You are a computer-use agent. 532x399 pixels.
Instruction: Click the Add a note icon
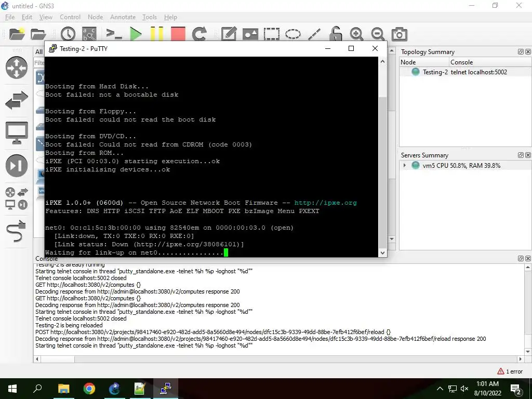(x=229, y=34)
